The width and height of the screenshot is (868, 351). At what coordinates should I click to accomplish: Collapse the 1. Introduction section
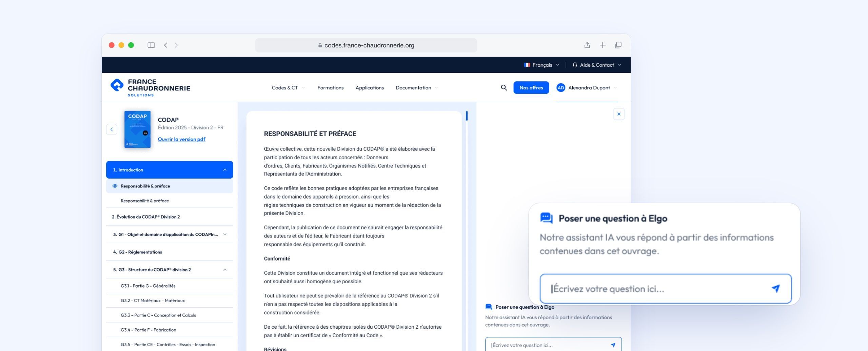point(170,170)
